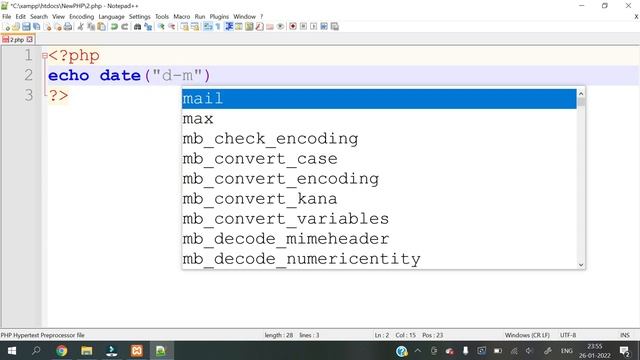Click the Zoom In toolbar icon

pos(161,27)
